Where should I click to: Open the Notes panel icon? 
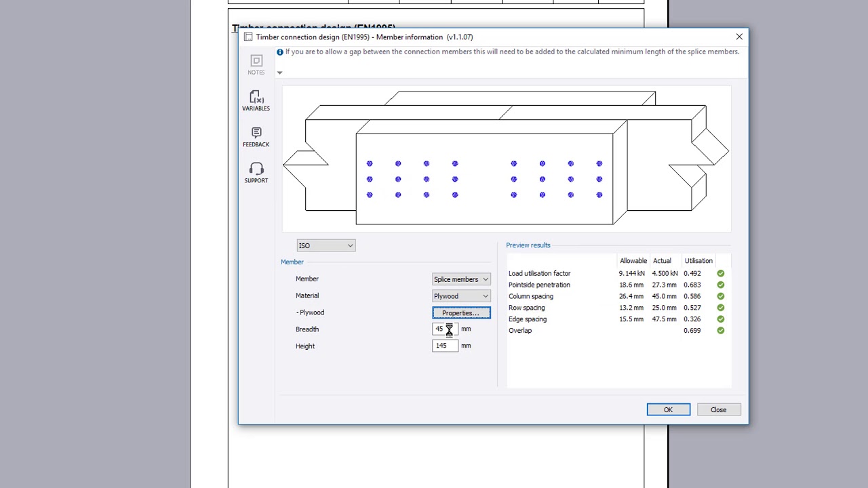point(256,60)
